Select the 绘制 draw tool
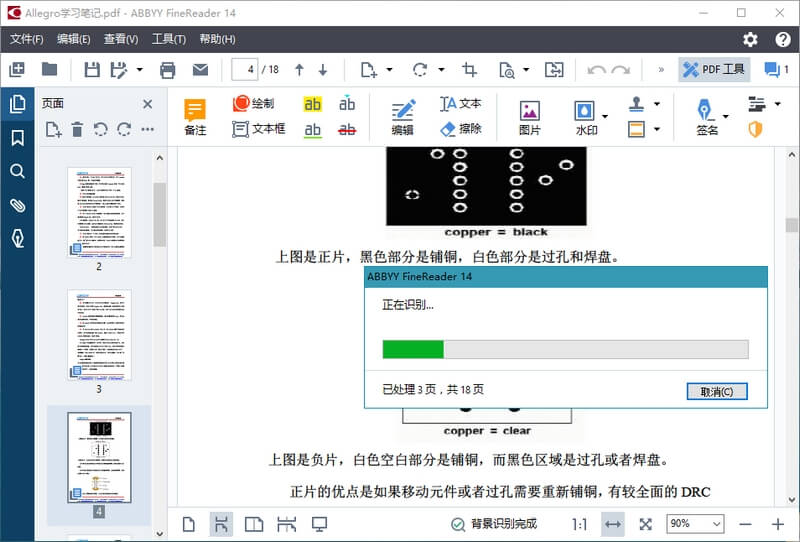800x542 pixels. 253,104
